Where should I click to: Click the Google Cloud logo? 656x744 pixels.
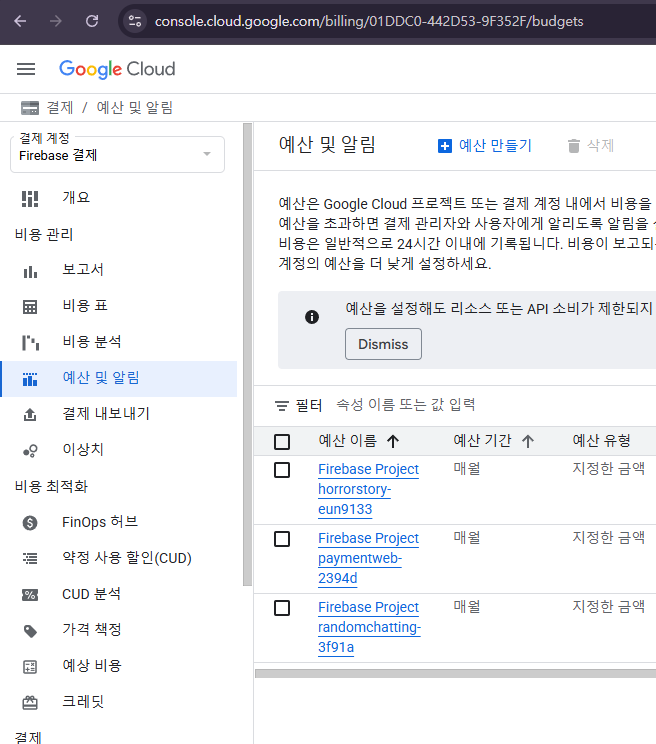click(x=117, y=69)
